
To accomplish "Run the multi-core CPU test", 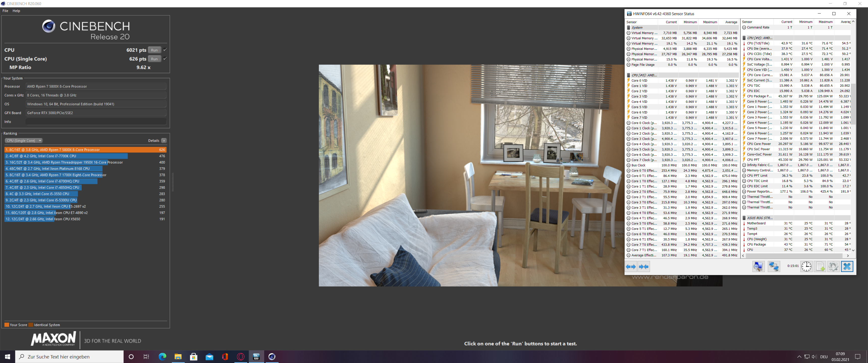I will click(154, 50).
